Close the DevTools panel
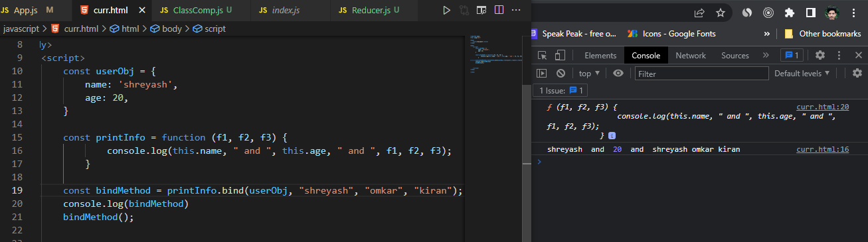 (x=858, y=55)
